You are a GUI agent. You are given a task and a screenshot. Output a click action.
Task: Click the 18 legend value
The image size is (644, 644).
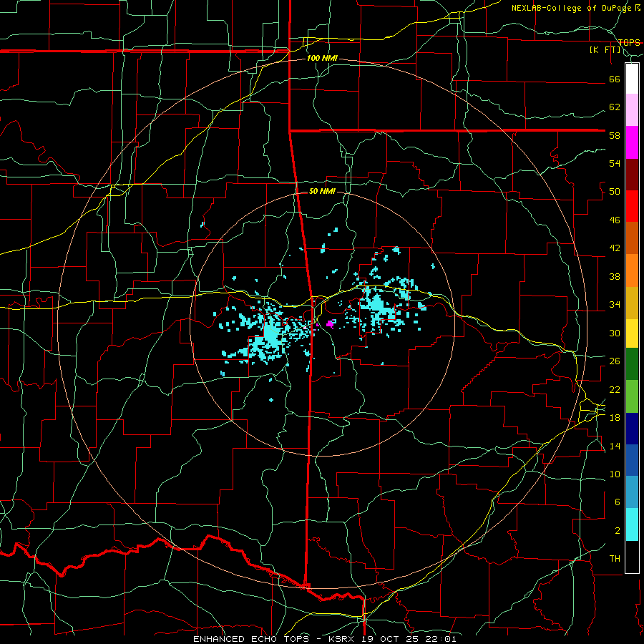click(x=615, y=418)
